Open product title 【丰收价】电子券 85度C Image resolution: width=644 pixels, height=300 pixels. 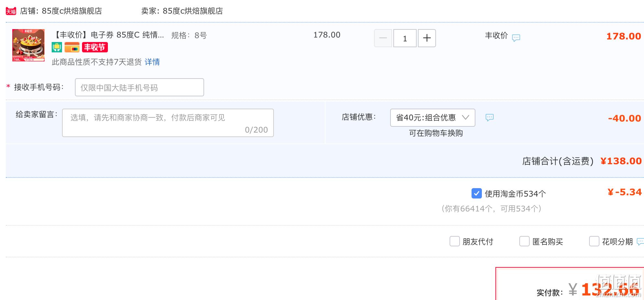[108, 35]
